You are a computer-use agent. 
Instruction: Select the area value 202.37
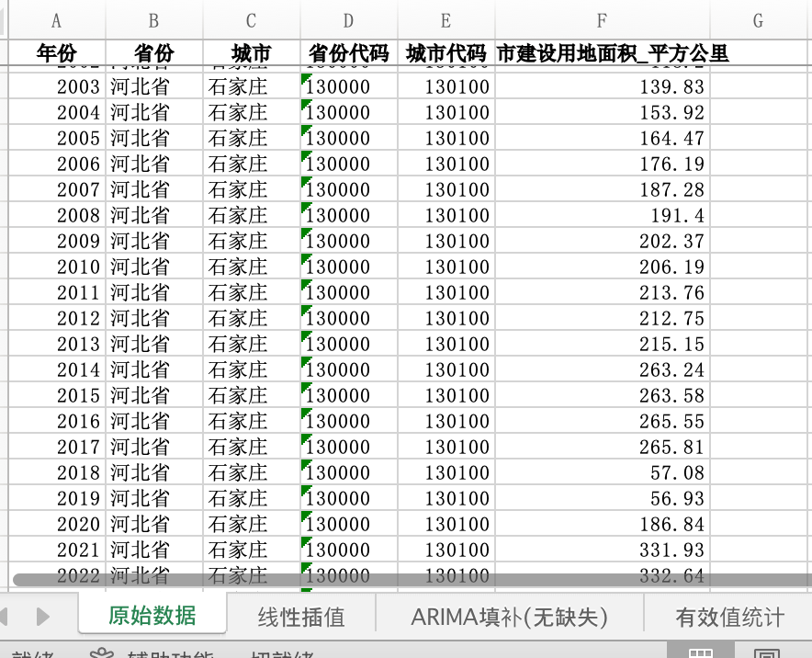(x=603, y=241)
